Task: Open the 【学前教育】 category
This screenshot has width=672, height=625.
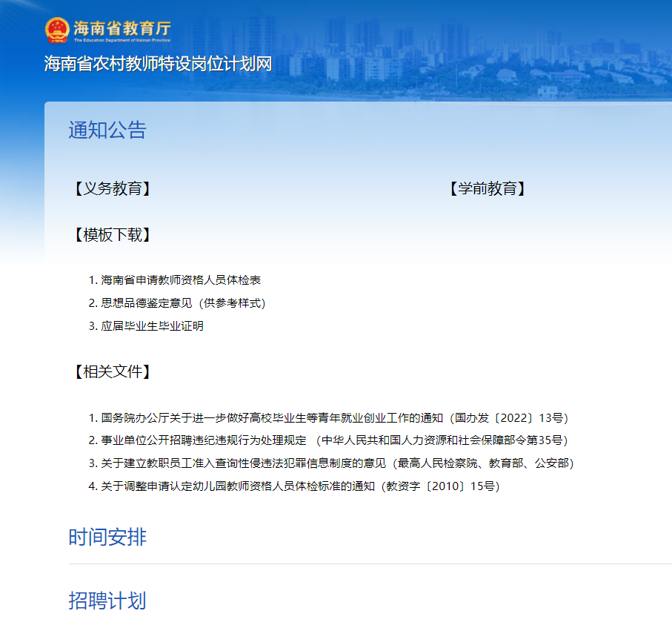Action: click(x=487, y=188)
